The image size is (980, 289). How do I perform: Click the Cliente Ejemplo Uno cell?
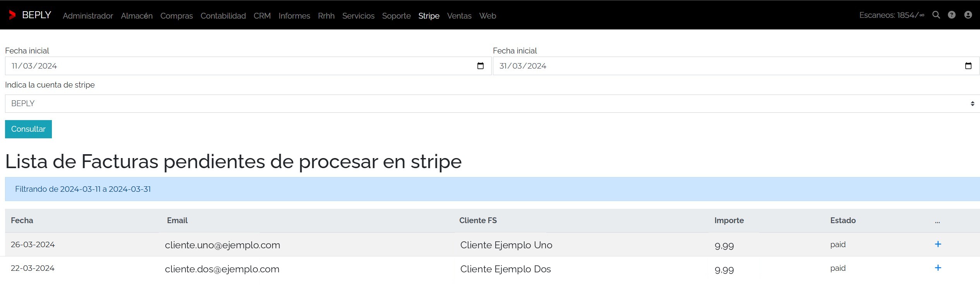(506, 245)
